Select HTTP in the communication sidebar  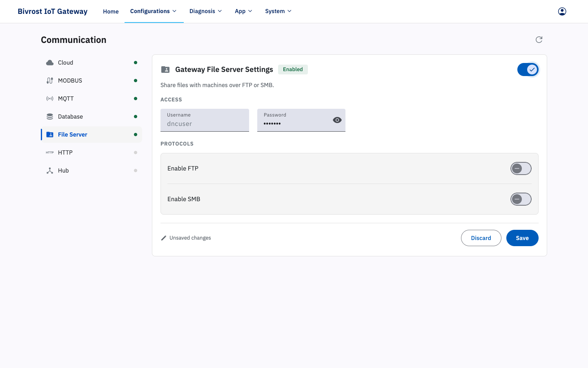91,153
